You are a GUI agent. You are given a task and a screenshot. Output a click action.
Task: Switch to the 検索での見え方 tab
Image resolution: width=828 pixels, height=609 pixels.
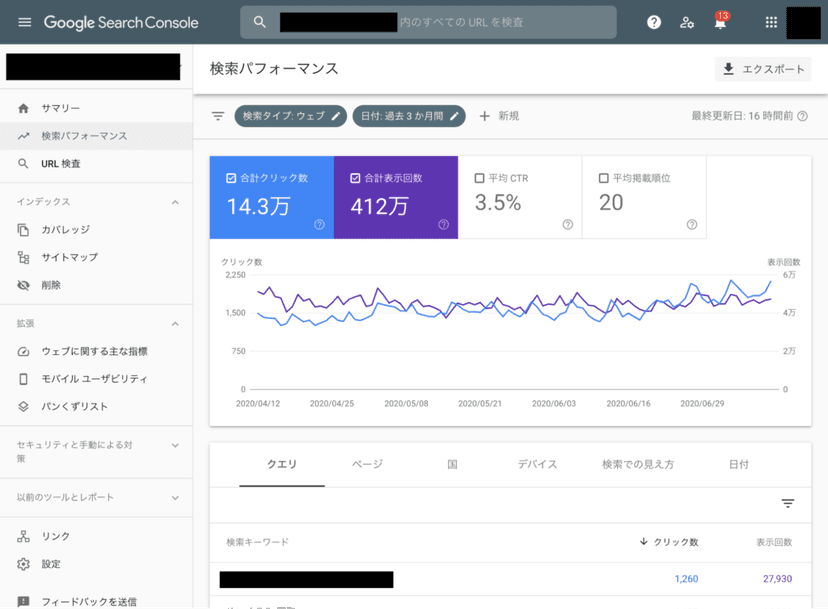pyautogui.click(x=638, y=464)
